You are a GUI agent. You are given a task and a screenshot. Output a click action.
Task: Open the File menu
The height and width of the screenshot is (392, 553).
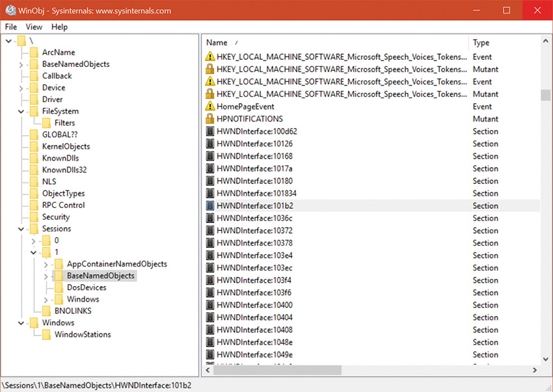coord(11,27)
